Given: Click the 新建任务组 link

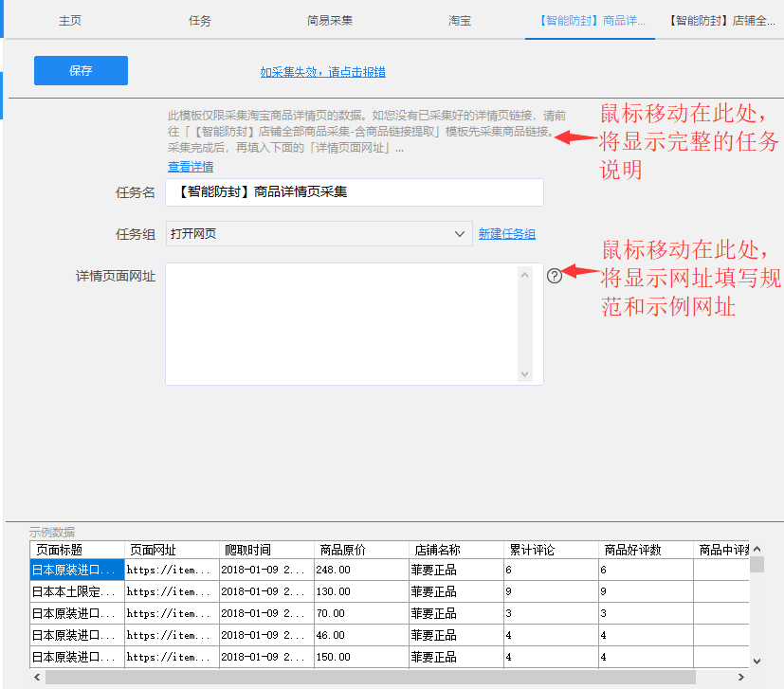Looking at the screenshot, I should click(506, 233).
